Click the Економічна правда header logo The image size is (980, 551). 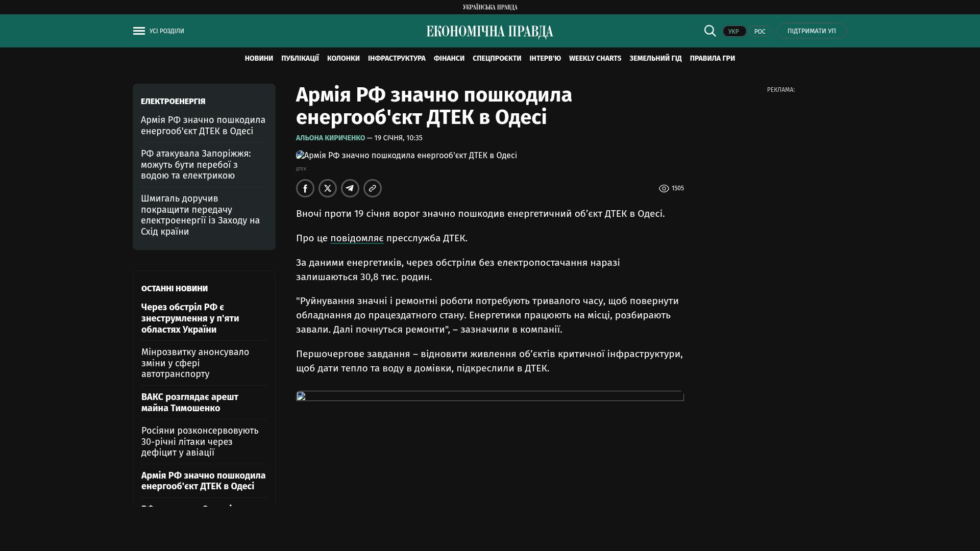click(x=489, y=32)
